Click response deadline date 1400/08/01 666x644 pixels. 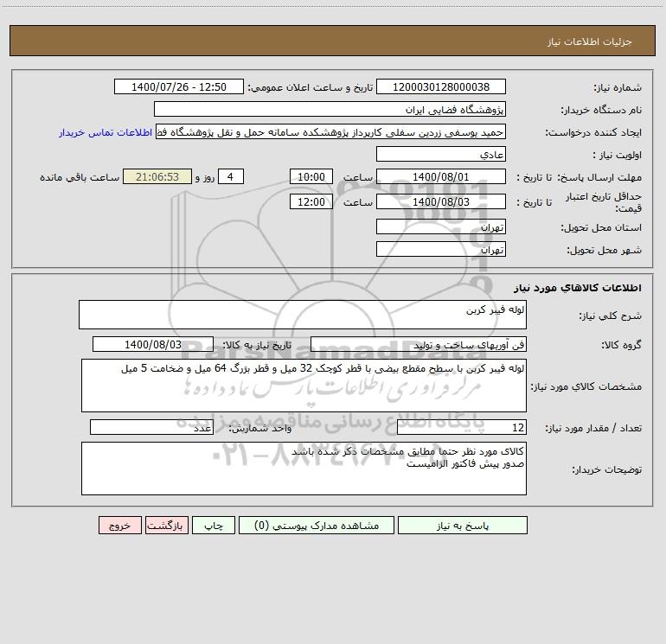click(441, 176)
